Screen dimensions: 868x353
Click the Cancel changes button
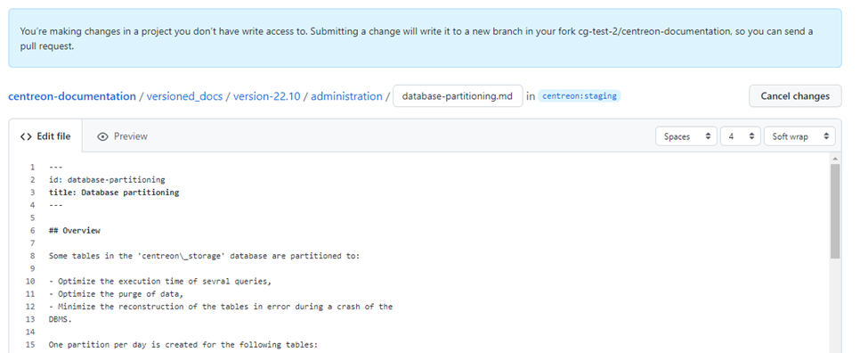tap(795, 96)
